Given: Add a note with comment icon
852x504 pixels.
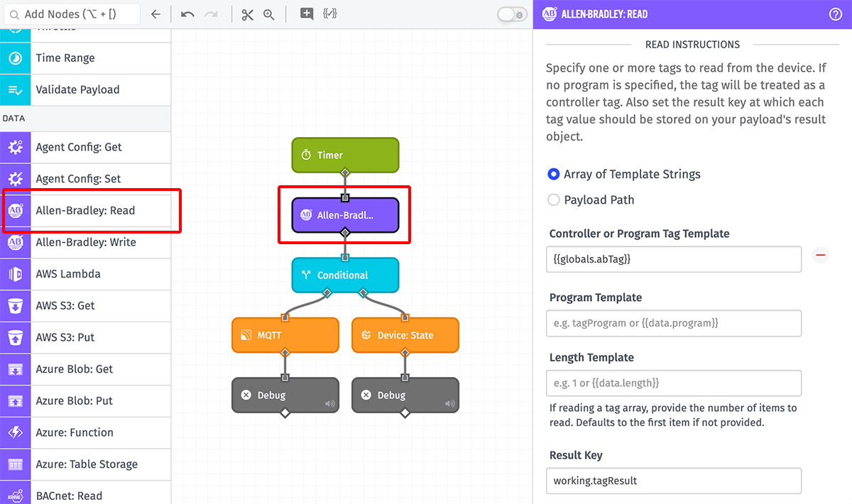Looking at the screenshot, I should click(307, 14).
